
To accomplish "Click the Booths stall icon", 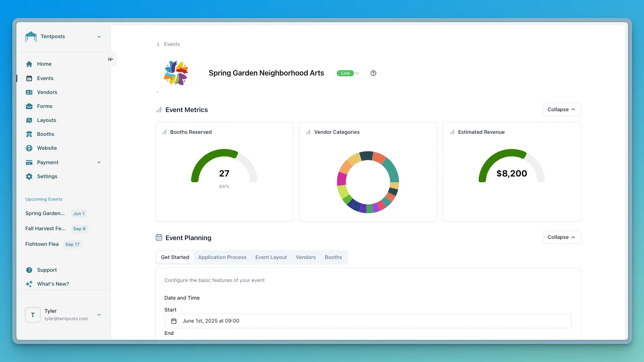I will [x=29, y=134].
